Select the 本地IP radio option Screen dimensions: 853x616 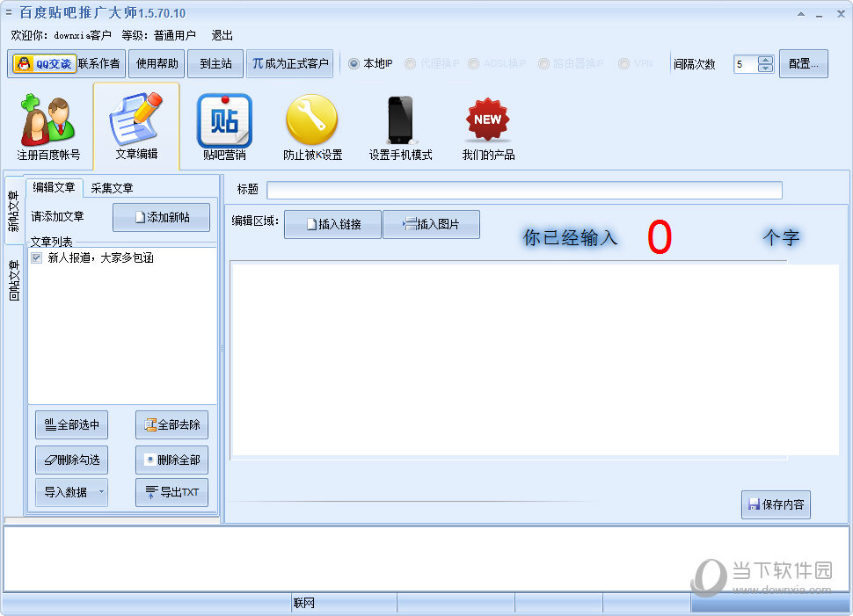pyautogui.click(x=370, y=63)
